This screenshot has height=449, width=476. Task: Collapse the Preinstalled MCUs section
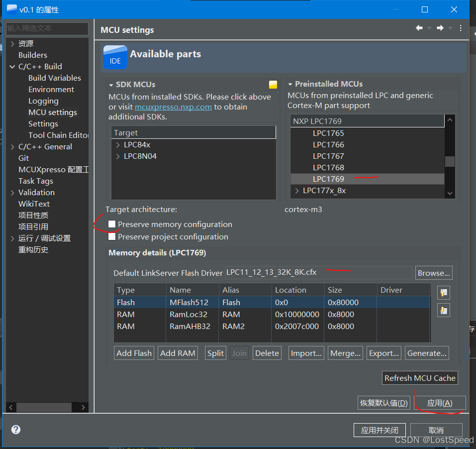coord(290,84)
